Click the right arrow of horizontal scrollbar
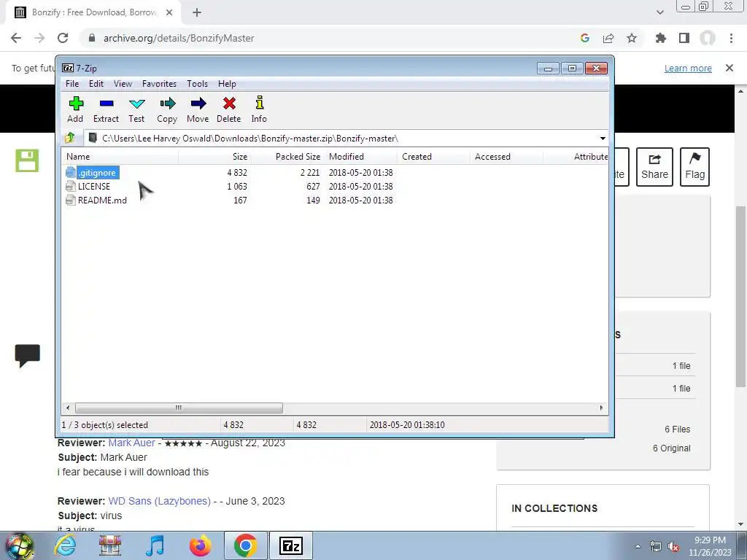747x560 pixels. [601, 408]
